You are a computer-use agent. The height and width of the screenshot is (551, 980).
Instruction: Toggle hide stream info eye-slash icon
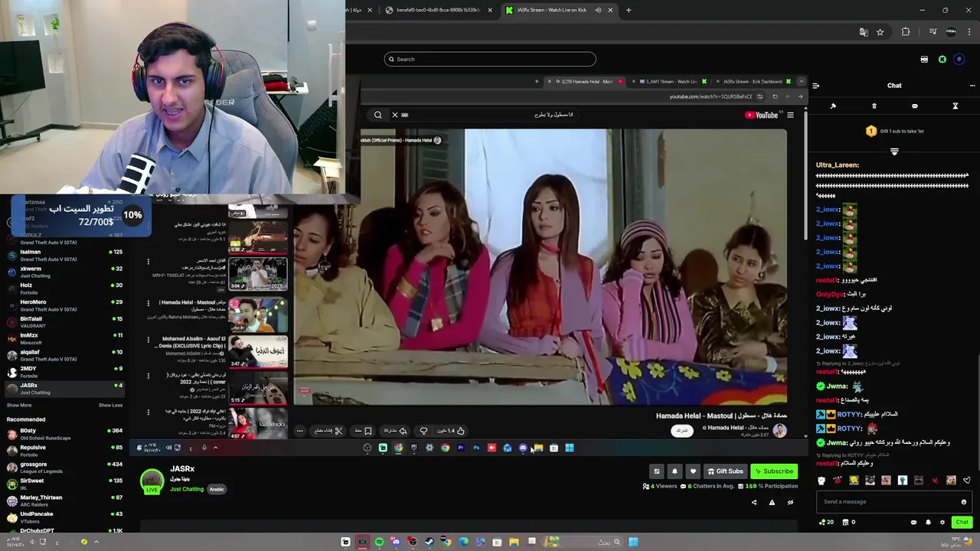tap(790, 503)
